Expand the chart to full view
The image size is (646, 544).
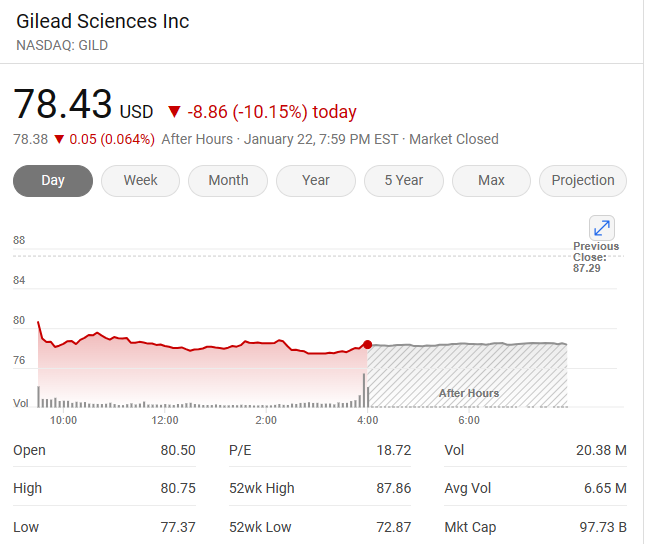602,227
